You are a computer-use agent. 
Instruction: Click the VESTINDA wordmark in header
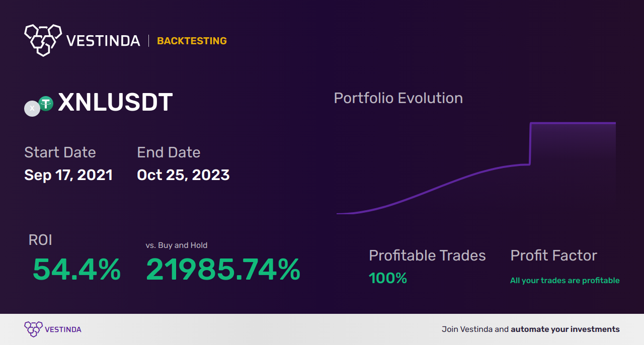pyautogui.click(x=103, y=41)
